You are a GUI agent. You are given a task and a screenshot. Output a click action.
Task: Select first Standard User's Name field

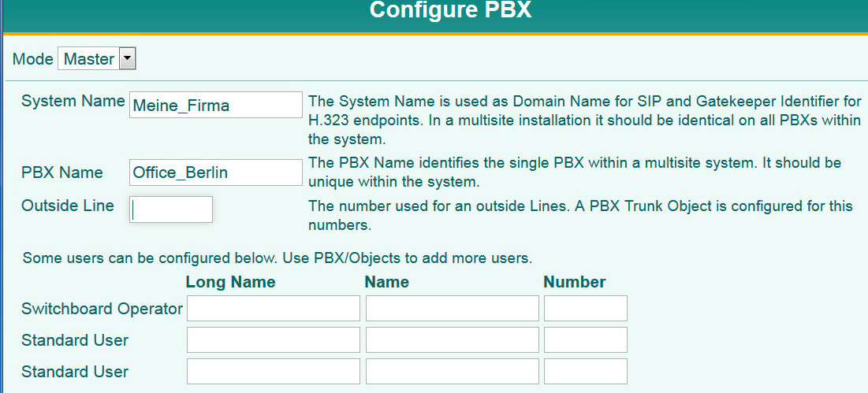pyautogui.click(x=452, y=340)
